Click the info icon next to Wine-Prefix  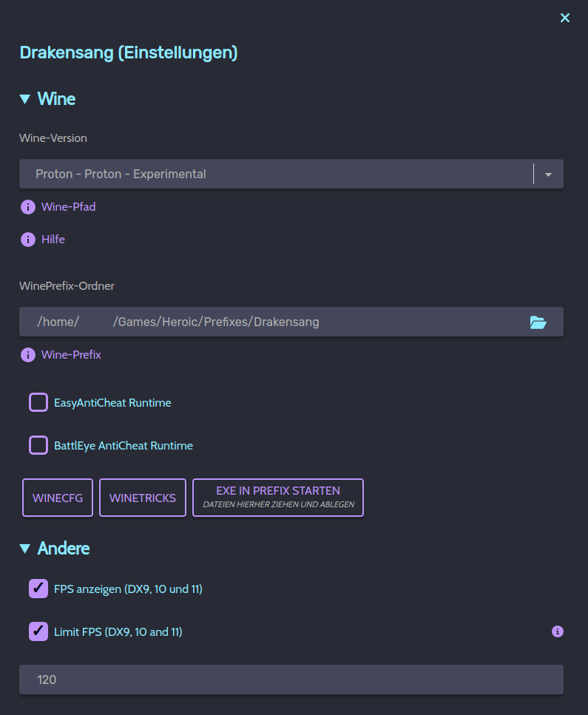[x=28, y=355]
